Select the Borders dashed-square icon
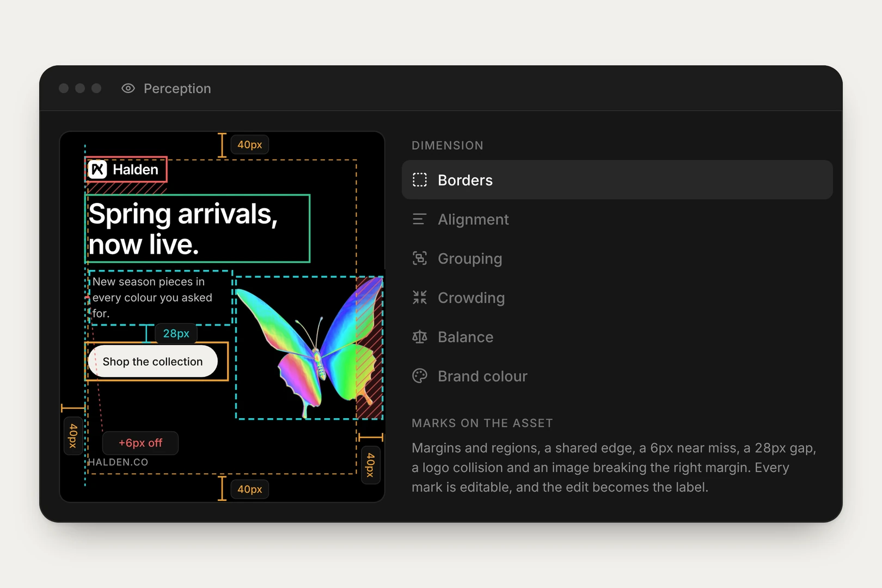 (420, 180)
